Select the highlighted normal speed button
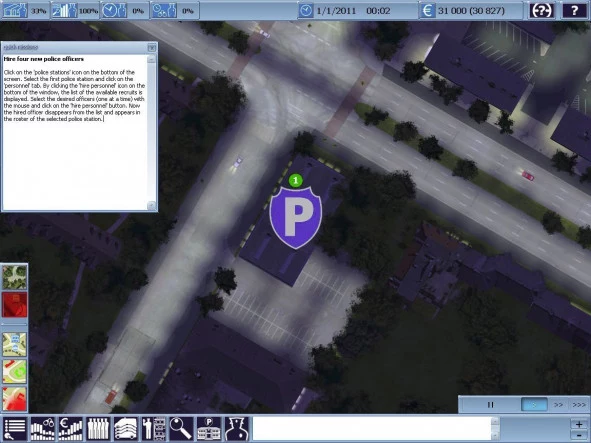 [534, 405]
